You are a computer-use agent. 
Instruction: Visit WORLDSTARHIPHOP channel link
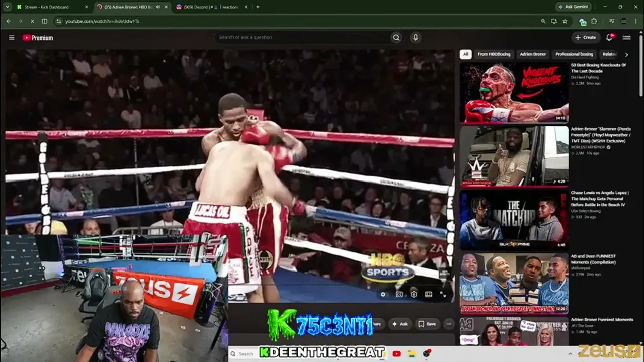pyautogui.click(x=589, y=147)
